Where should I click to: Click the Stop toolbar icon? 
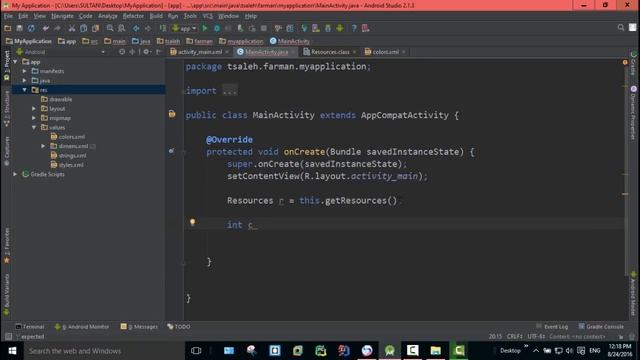tap(264, 28)
